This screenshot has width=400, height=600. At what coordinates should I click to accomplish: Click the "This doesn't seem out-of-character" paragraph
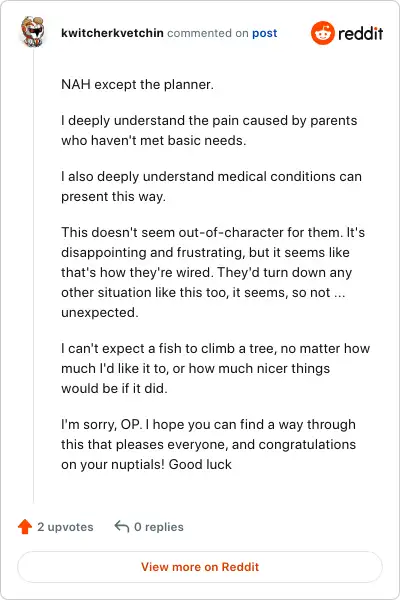click(213, 272)
